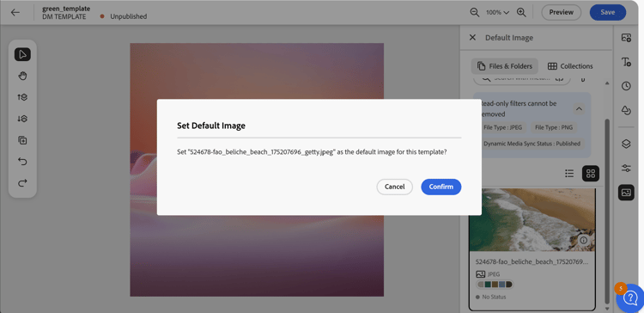The height and width of the screenshot is (313, 644).
Task: Click the Dynamic Media Sync Status chip
Action: coord(532,144)
